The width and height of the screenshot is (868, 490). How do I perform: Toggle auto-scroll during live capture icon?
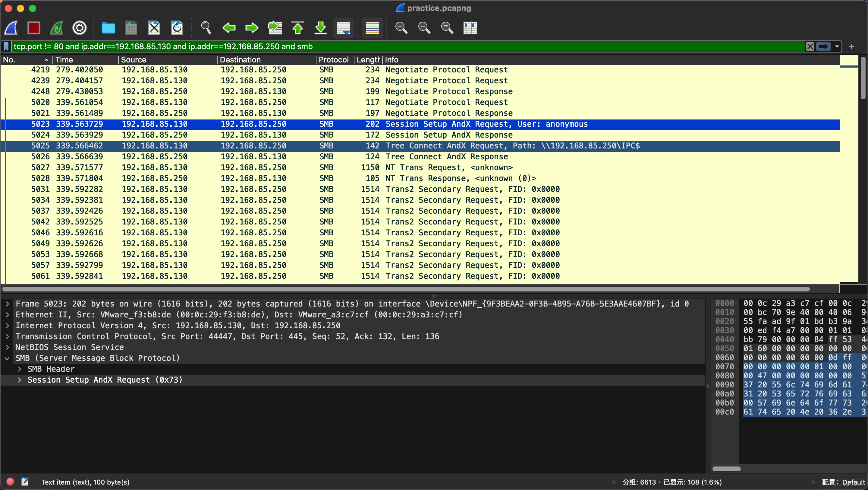click(x=343, y=28)
